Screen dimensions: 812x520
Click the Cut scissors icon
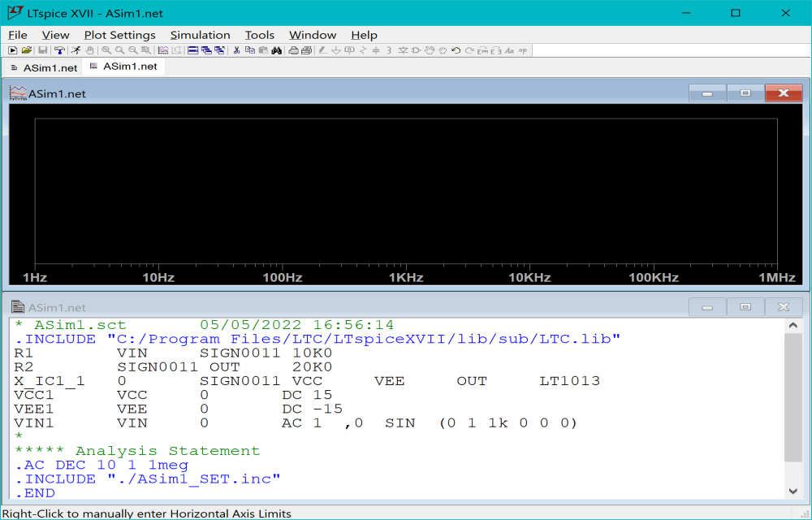tap(236, 50)
